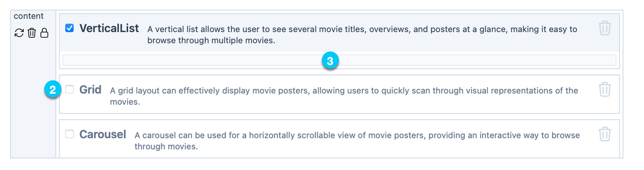Uncheck the VerticalList checkbox
Image resolution: width=644 pixels, height=170 pixels.
[x=69, y=28]
